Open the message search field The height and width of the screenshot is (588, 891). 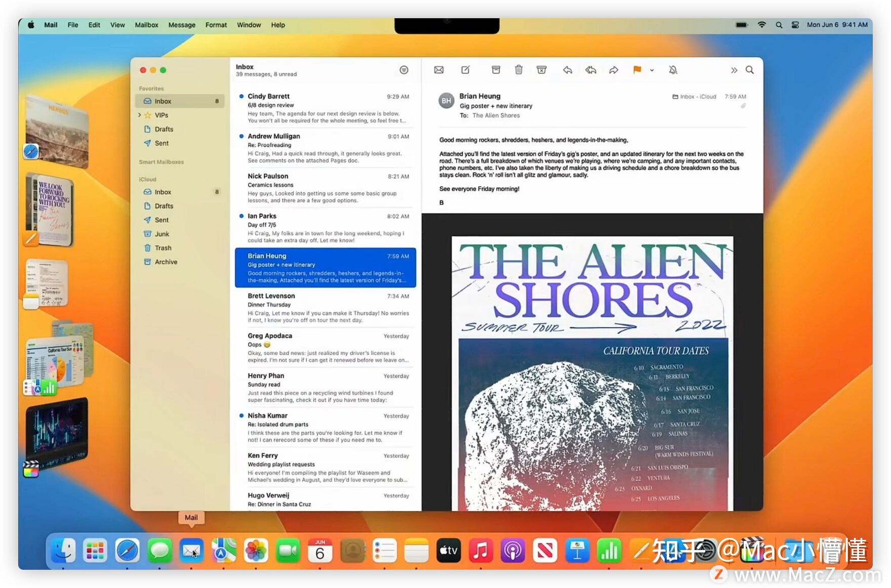pyautogui.click(x=750, y=70)
